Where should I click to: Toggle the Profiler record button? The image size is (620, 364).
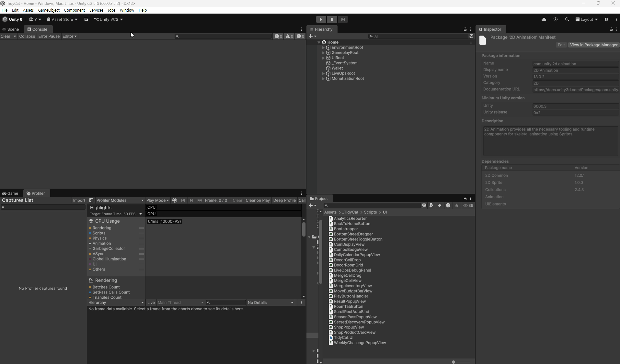coord(175,200)
